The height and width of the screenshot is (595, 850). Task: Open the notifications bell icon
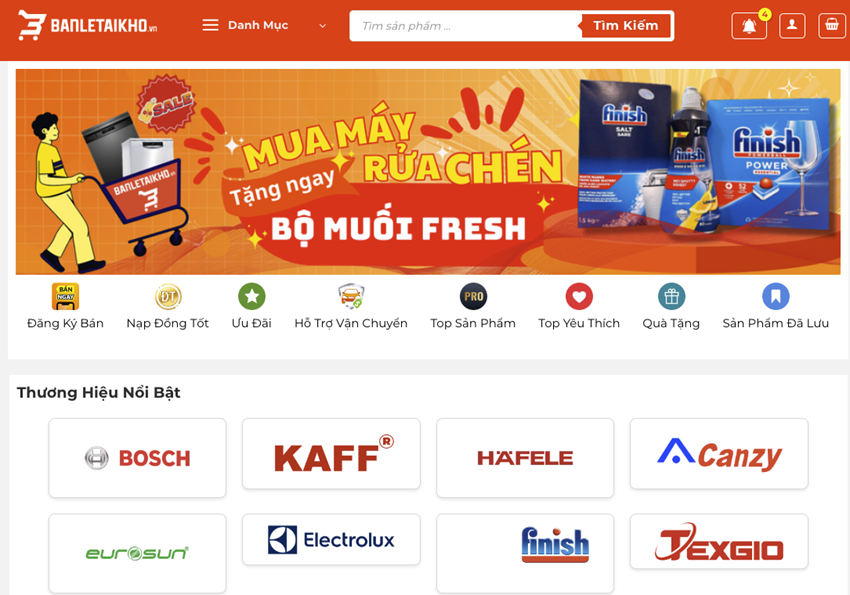[749, 25]
